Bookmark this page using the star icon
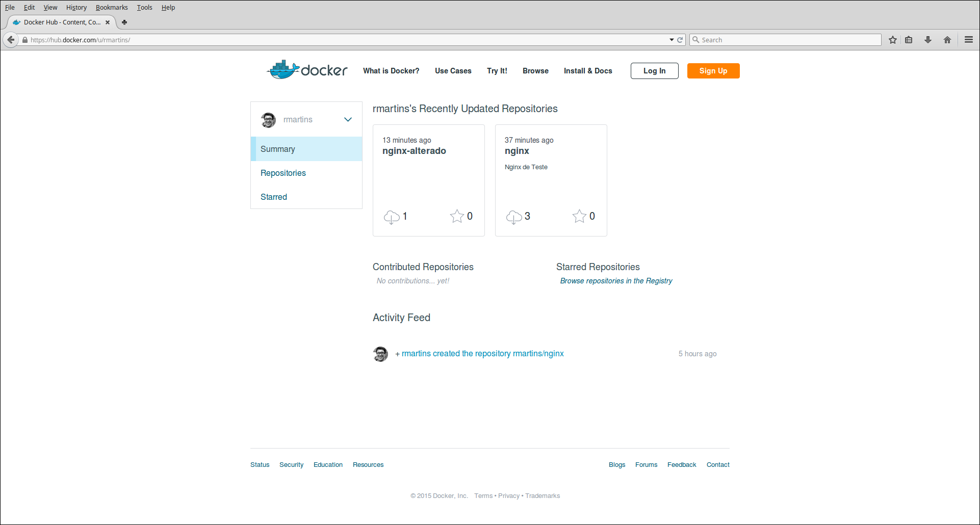This screenshot has width=980, height=525. [892, 39]
